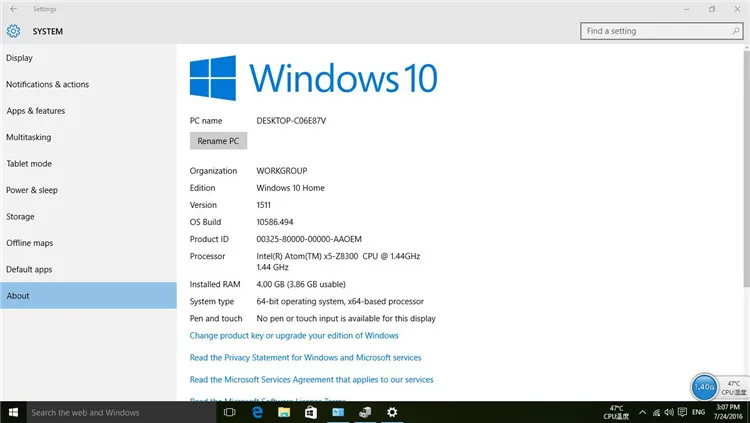Click the Settings gear icon beside SYSTEM
This screenshot has height=423, width=750.
click(x=13, y=31)
